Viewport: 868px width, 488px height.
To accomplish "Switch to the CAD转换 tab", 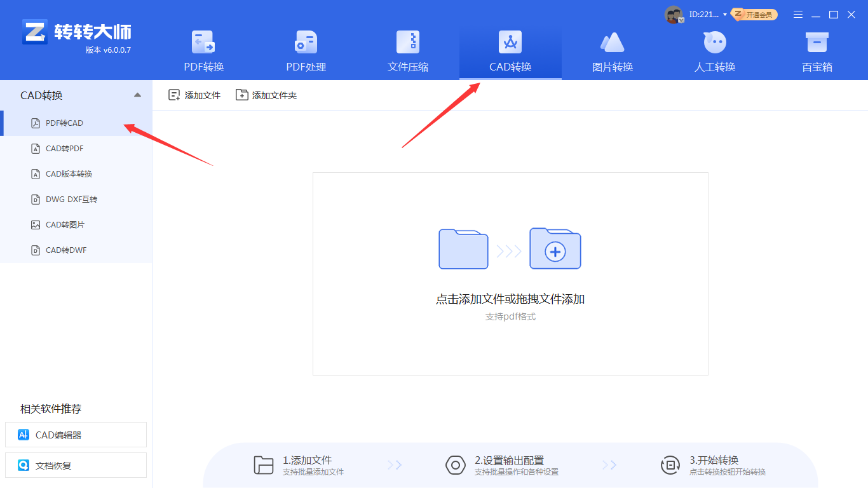I will point(510,51).
